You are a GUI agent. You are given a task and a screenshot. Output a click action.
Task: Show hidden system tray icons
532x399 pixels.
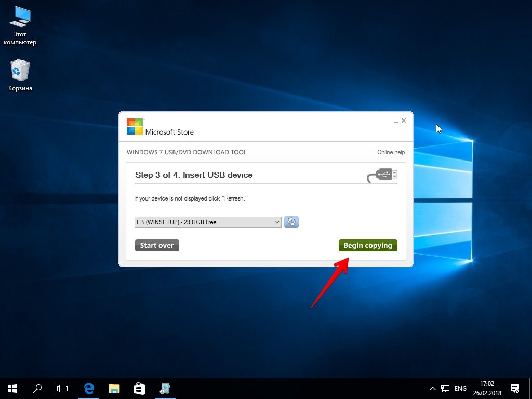tap(433, 389)
